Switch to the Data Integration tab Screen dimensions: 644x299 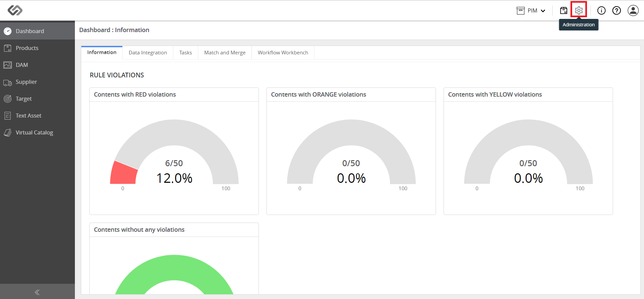click(x=148, y=53)
